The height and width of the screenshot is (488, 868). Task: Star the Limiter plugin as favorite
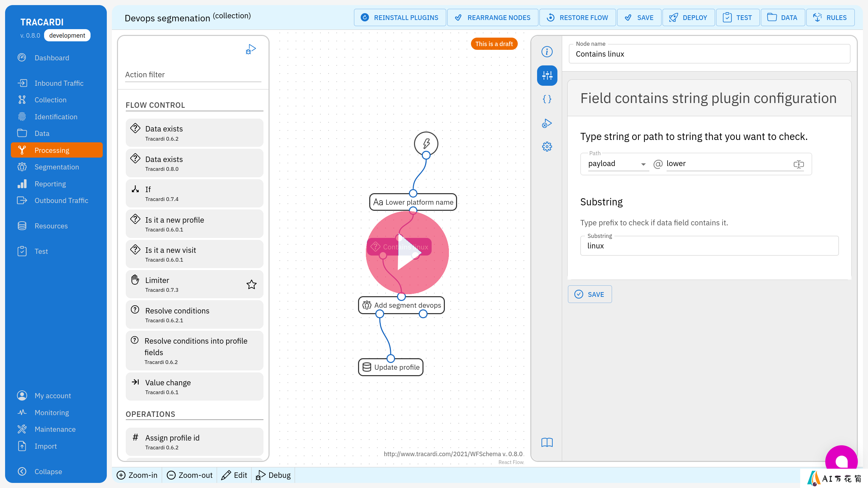[251, 284]
